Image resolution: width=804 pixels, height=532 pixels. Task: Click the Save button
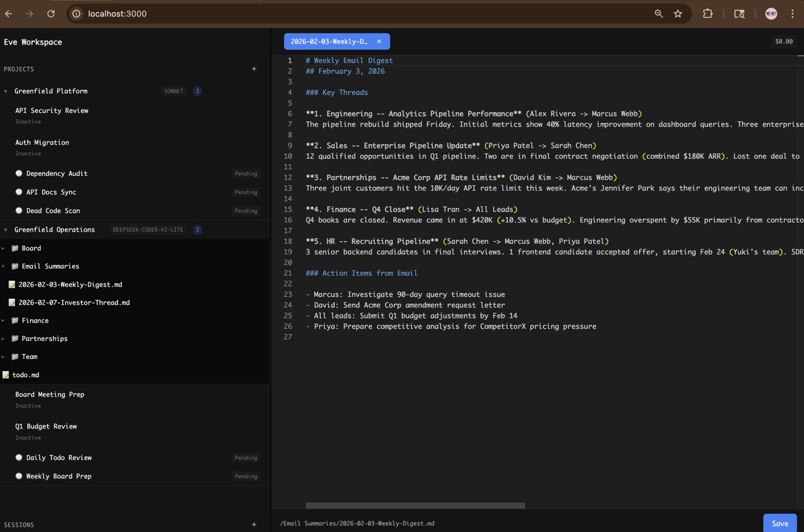[780, 523]
